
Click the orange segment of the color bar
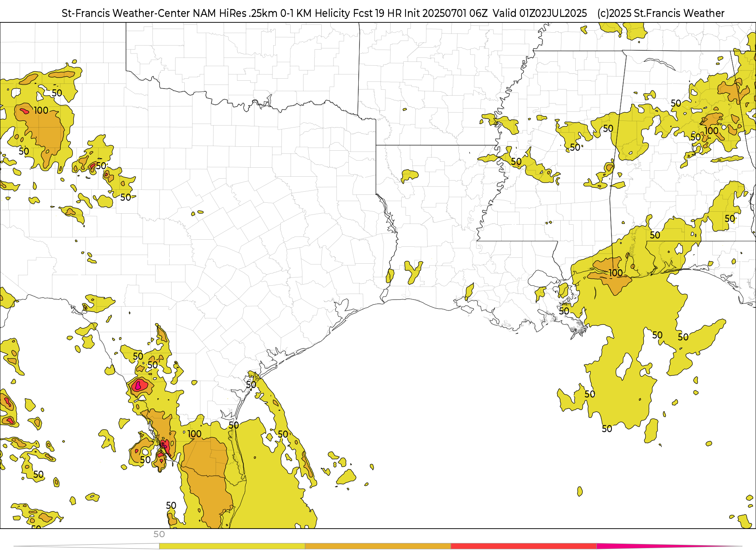[x=378, y=546]
